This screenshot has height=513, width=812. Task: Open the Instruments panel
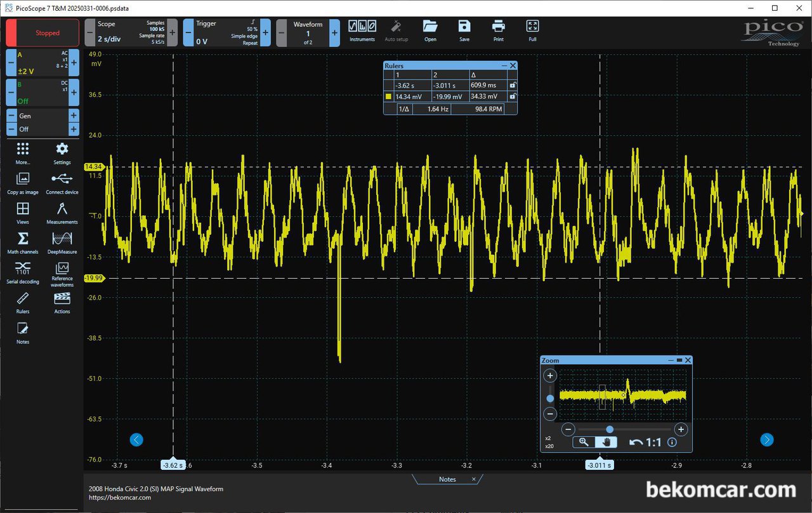pos(362,30)
